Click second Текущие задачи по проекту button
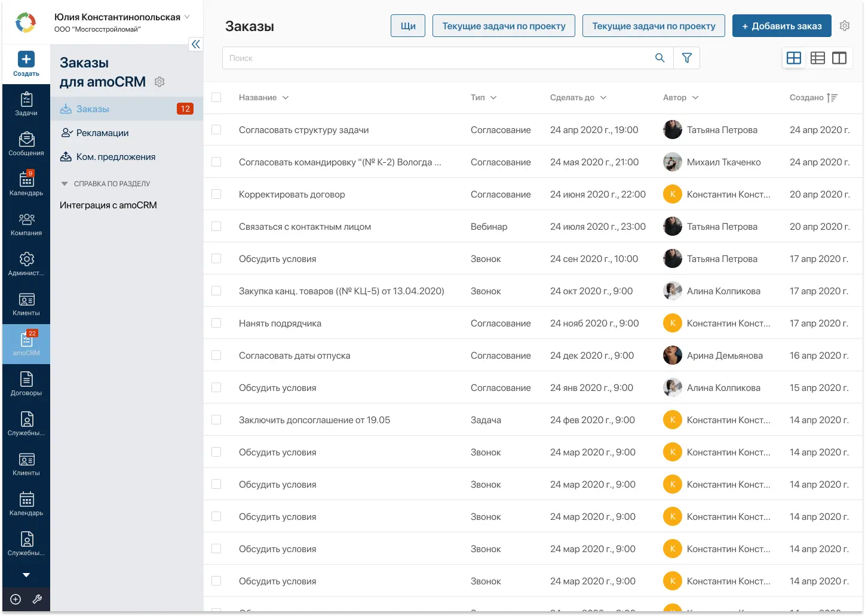This screenshot has width=865, height=616. pyautogui.click(x=654, y=26)
